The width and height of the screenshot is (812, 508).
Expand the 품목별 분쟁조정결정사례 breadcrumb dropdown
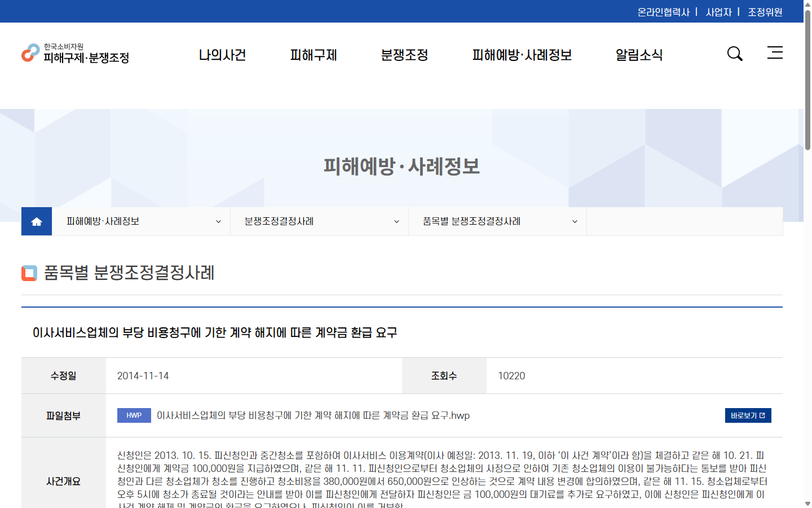tap(497, 221)
